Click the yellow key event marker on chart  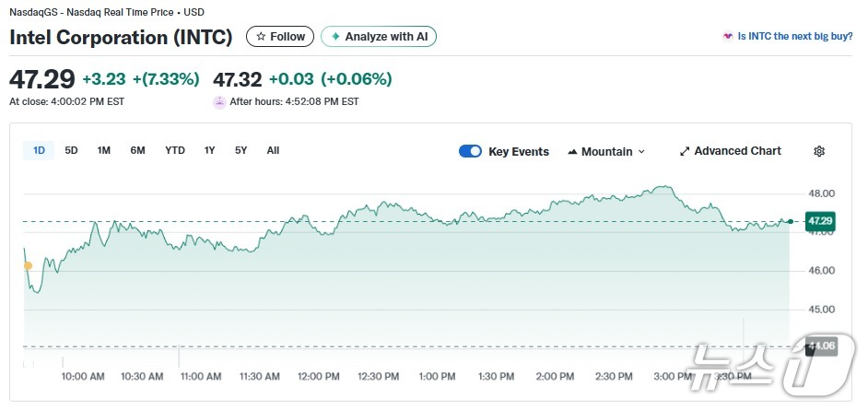28,265
